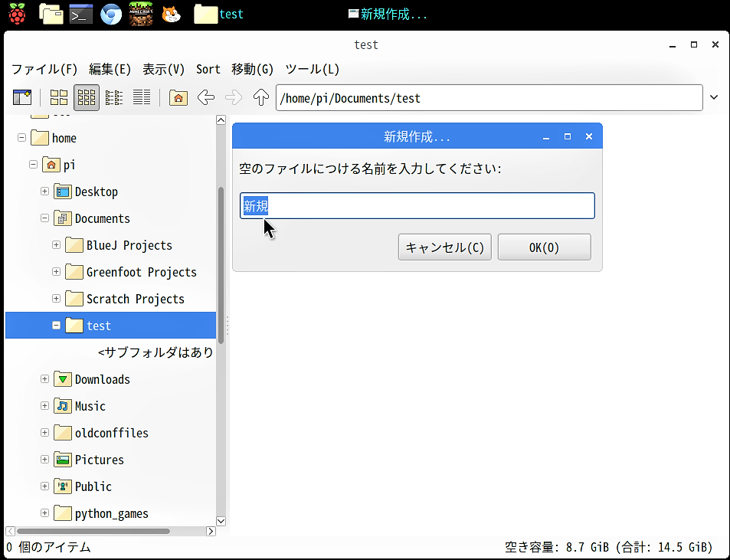Click the new tab toolbar icon
730x560 pixels.
click(x=22, y=98)
